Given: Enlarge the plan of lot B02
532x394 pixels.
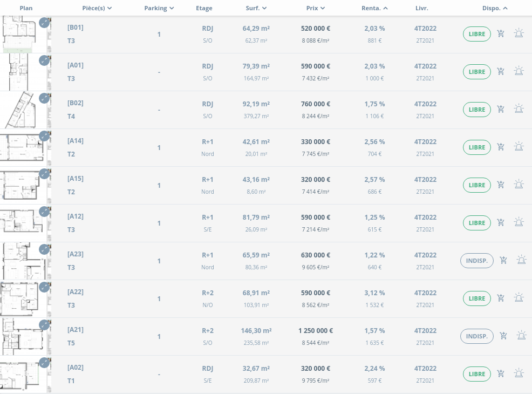Looking at the screenshot, I should [x=44, y=98].
